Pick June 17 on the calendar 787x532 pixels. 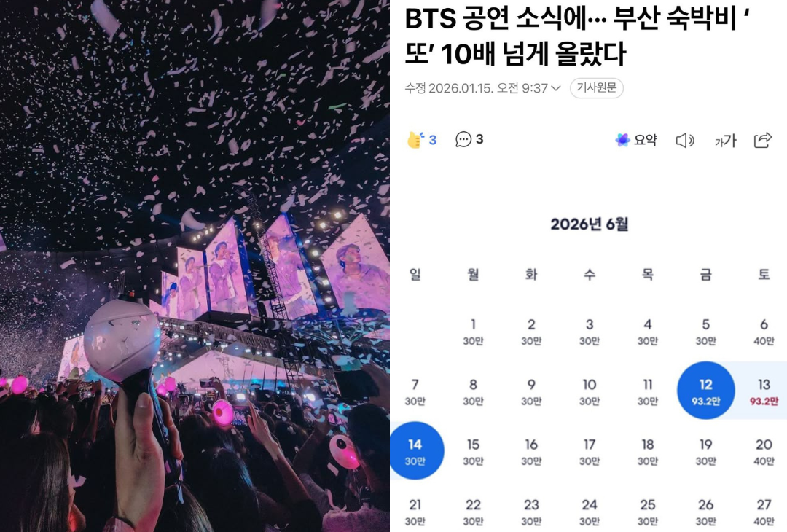click(590, 452)
